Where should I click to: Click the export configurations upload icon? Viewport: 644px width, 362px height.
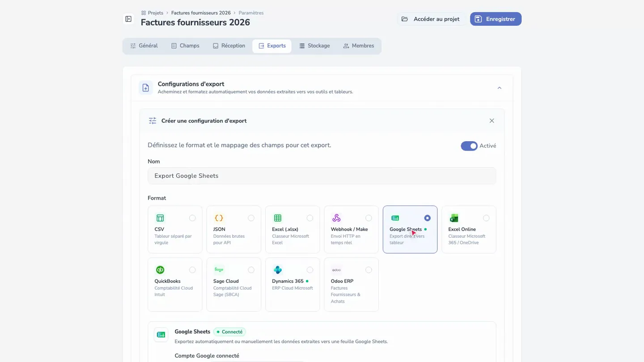[146, 88]
